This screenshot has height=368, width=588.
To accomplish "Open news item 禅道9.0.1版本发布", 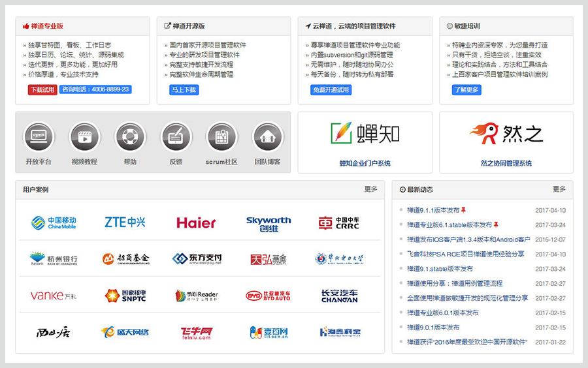I will 433,327.
